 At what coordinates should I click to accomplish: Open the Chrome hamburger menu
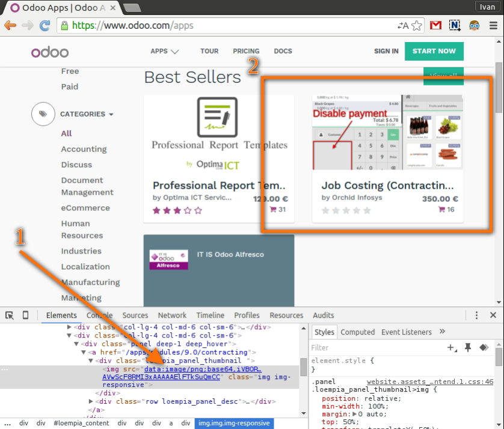click(493, 25)
